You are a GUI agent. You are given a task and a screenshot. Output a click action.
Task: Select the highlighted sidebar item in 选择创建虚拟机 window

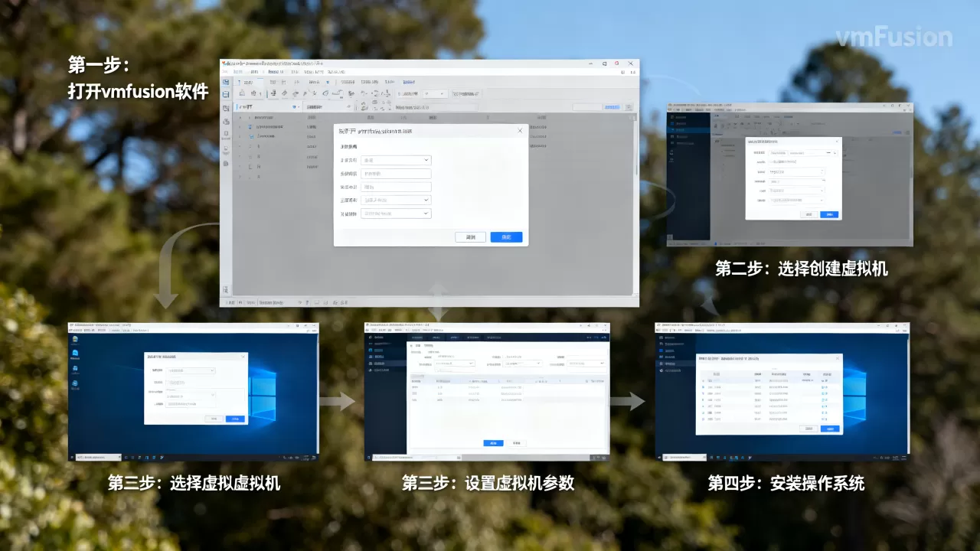click(x=689, y=131)
